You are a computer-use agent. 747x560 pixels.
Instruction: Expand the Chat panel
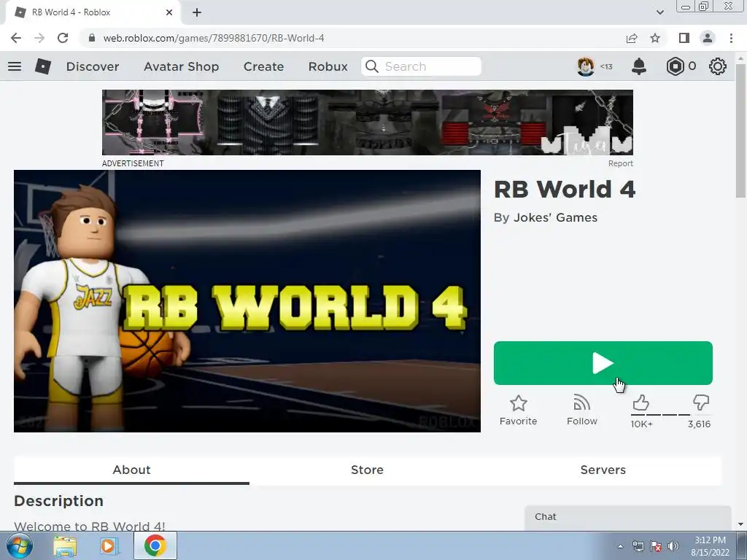pyautogui.click(x=628, y=517)
